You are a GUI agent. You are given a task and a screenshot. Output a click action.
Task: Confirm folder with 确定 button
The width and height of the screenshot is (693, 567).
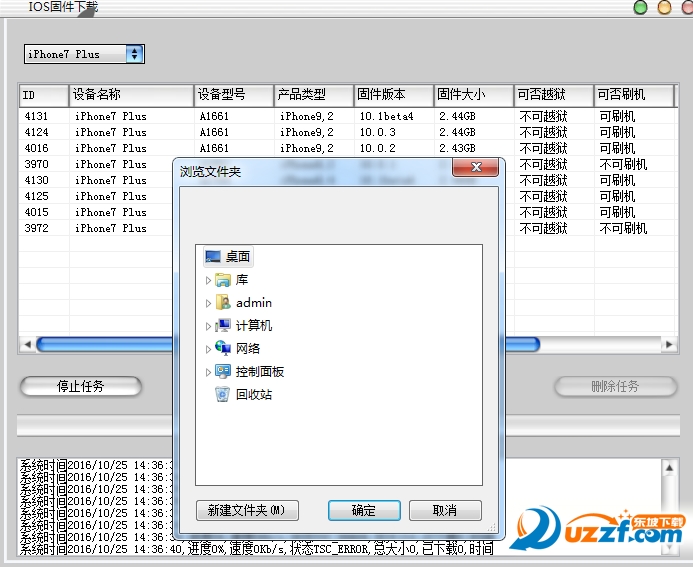click(364, 510)
